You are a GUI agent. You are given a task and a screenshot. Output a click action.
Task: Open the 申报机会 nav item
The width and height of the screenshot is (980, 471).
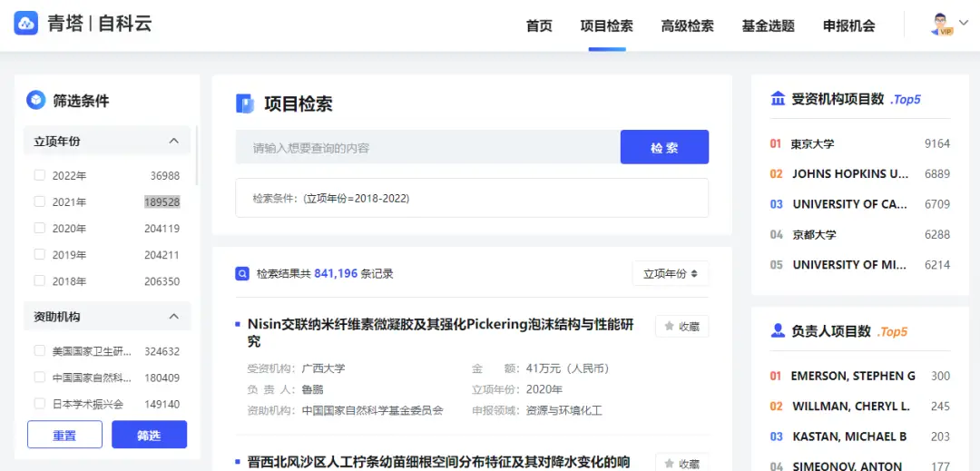pos(848,26)
